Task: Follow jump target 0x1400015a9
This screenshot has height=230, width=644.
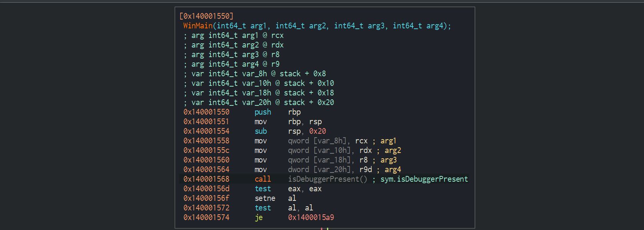Action: (311, 217)
